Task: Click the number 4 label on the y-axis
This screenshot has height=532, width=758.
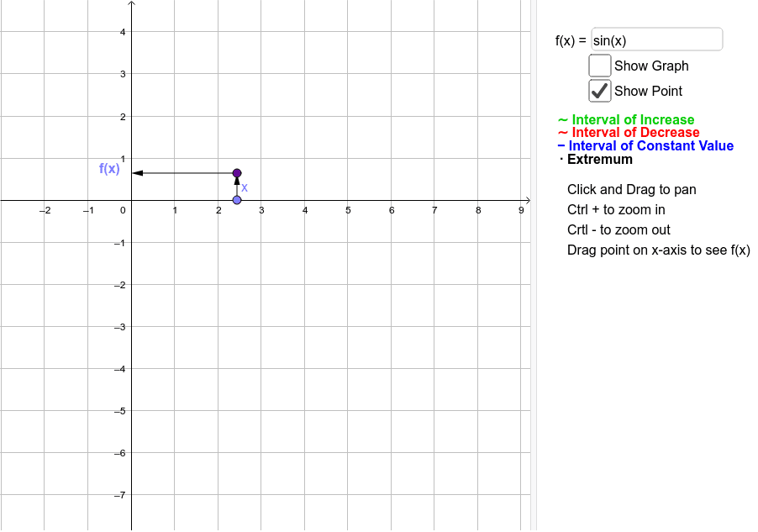Action: (x=122, y=33)
